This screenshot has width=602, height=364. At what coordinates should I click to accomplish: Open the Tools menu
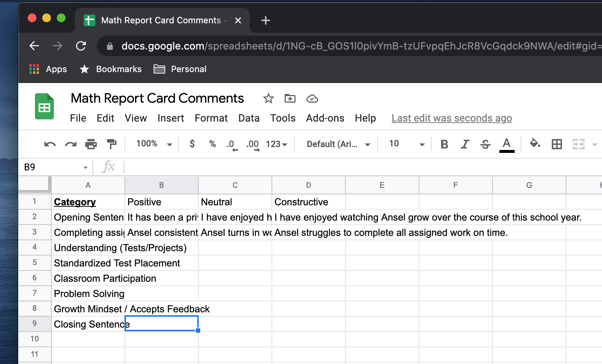[283, 118]
